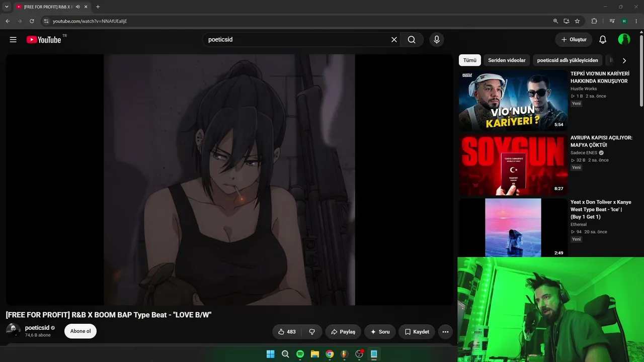Open AVRUPA KAPISI AÇILIYOR video title
The height and width of the screenshot is (362, 644).
tap(601, 141)
